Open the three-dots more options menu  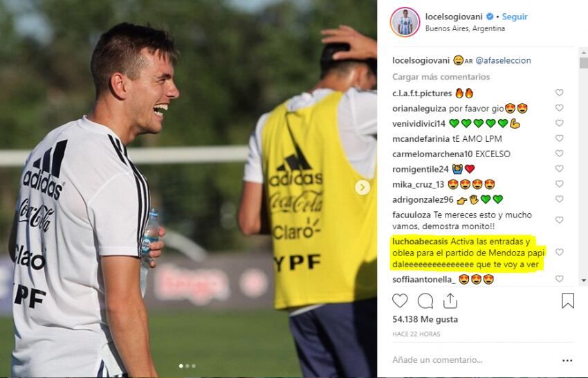click(567, 361)
